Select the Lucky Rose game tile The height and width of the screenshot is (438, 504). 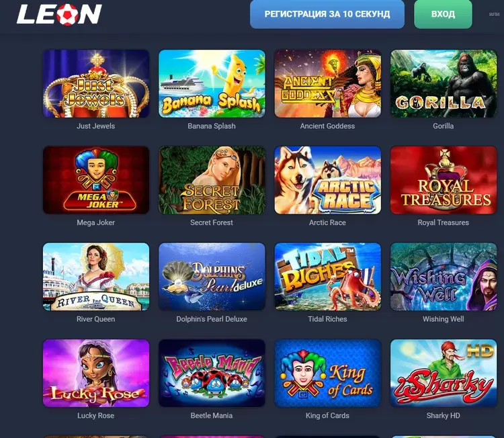[96, 373]
